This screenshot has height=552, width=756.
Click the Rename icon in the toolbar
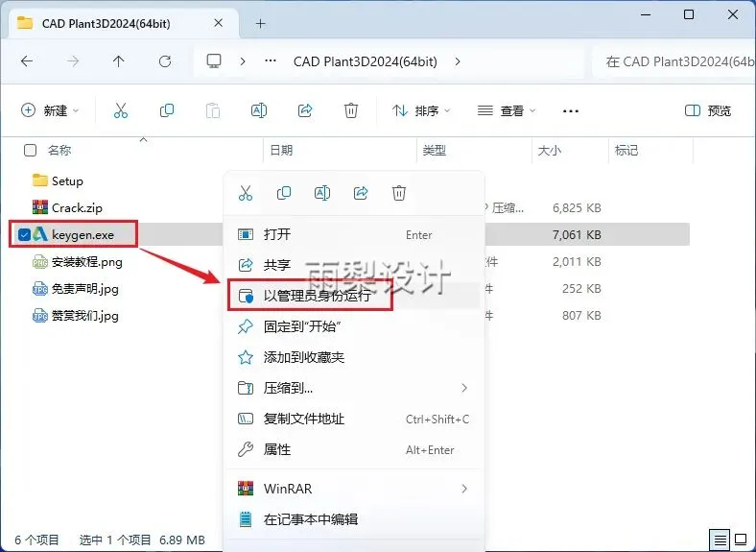tap(259, 111)
